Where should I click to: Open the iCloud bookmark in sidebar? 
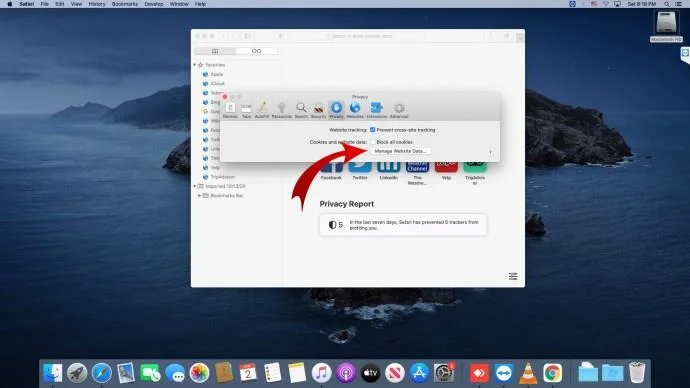(x=214, y=84)
